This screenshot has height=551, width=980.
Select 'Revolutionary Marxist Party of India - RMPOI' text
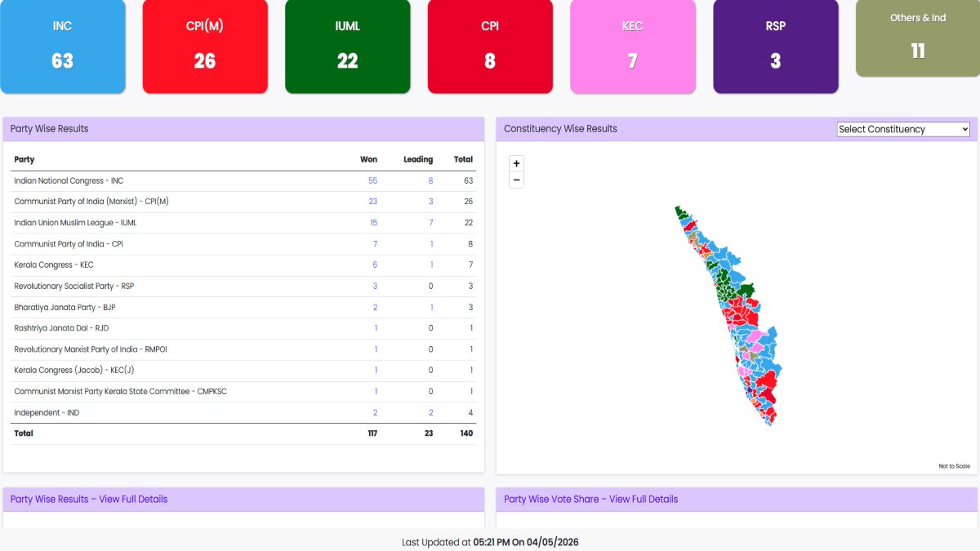[91, 349]
